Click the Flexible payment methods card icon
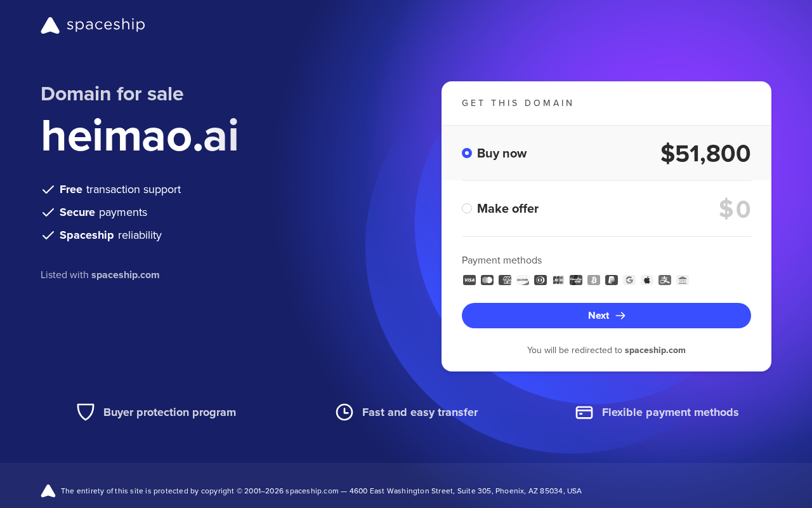The width and height of the screenshot is (812, 508). click(584, 412)
